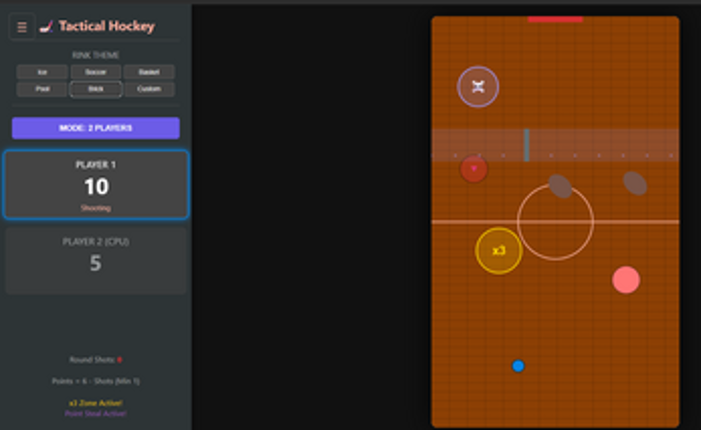Select the Soccer rink theme
The width and height of the screenshot is (701, 430).
point(96,72)
